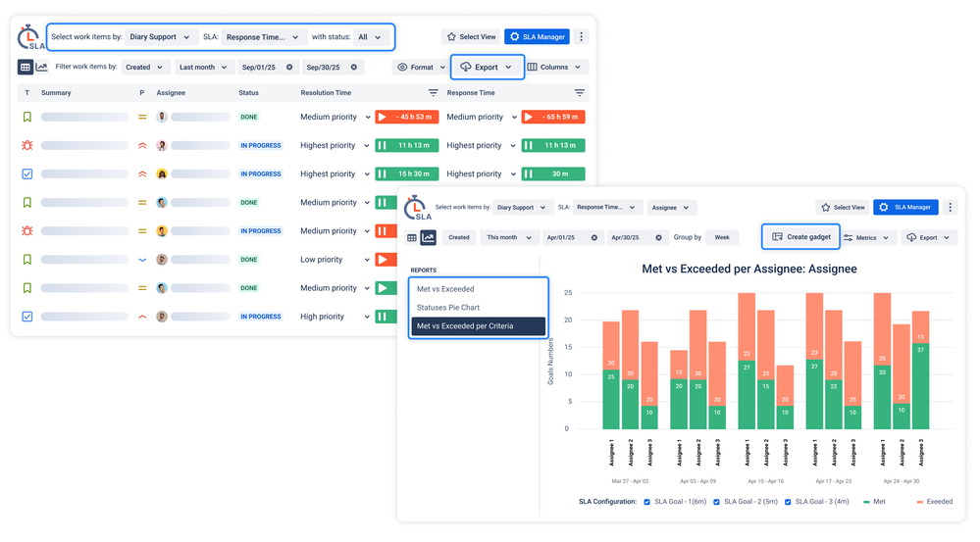The image size is (980, 542).
Task: Click the bug type icon in first In Progress row
Action: [x=26, y=145]
